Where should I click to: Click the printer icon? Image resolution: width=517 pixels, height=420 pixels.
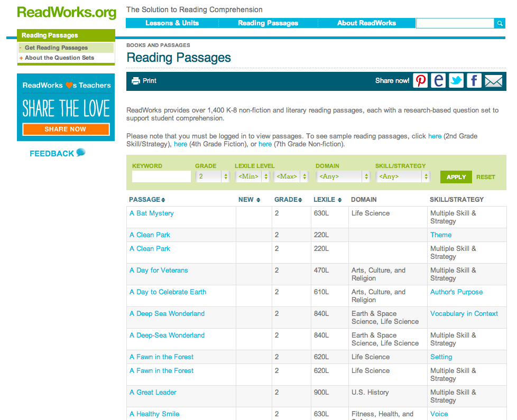pos(136,81)
